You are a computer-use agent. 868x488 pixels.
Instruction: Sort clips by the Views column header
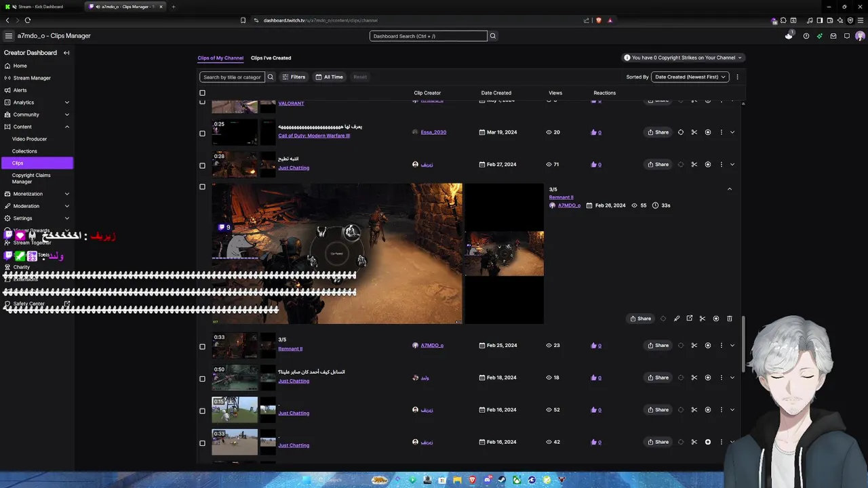point(555,93)
